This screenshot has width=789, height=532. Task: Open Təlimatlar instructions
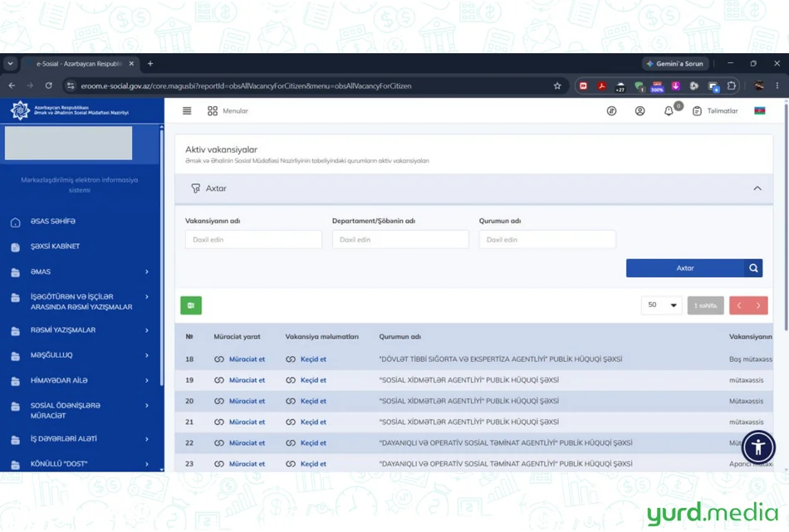pos(715,110)
